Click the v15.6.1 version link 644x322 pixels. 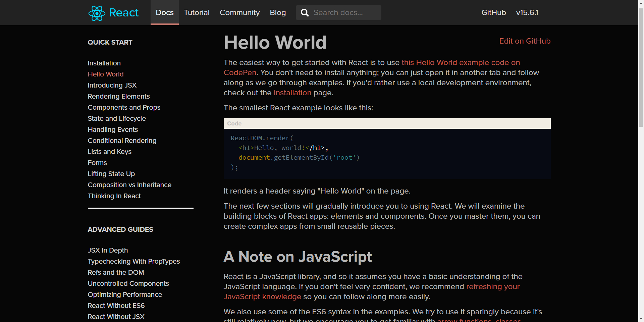click(527, 12)
